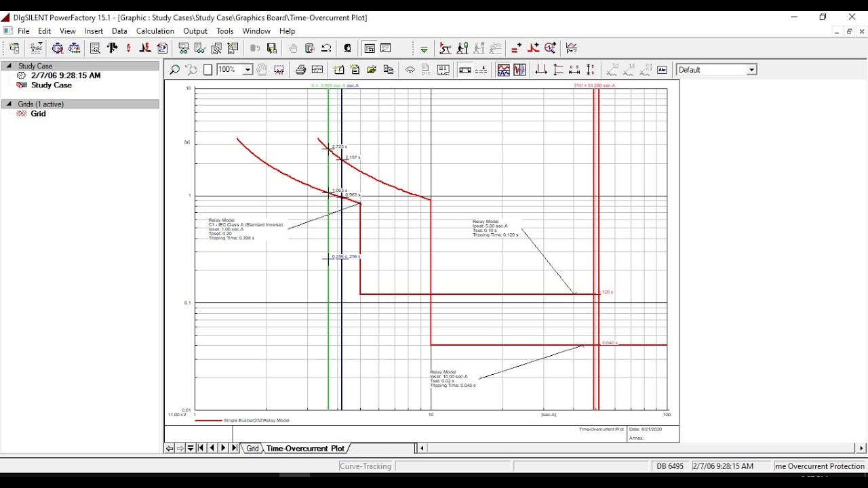Viewport: 868px width, 488px height.
Task: Click the red equals-plus icon
Action: [517, 48]
